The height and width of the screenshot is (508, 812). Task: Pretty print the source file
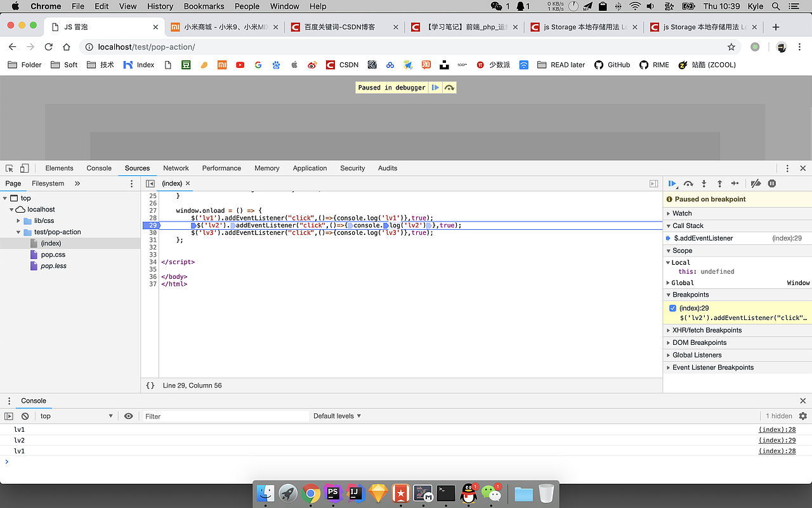150,385
